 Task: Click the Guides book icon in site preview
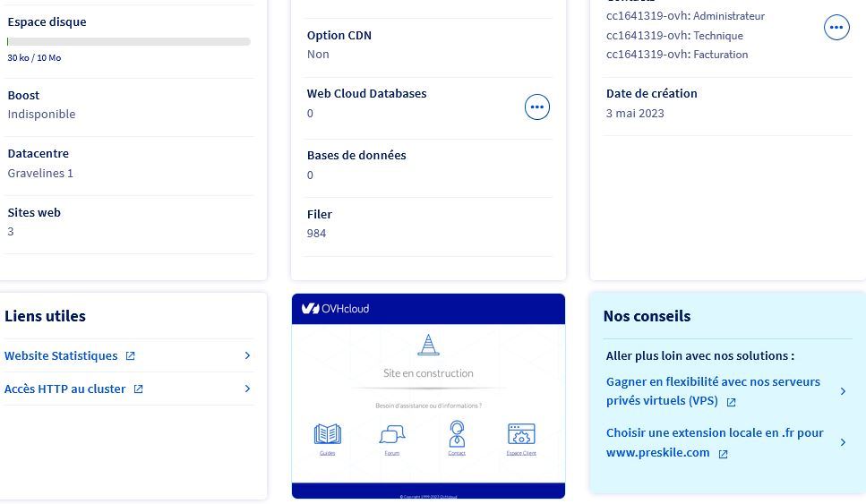(x=328, y=434)
